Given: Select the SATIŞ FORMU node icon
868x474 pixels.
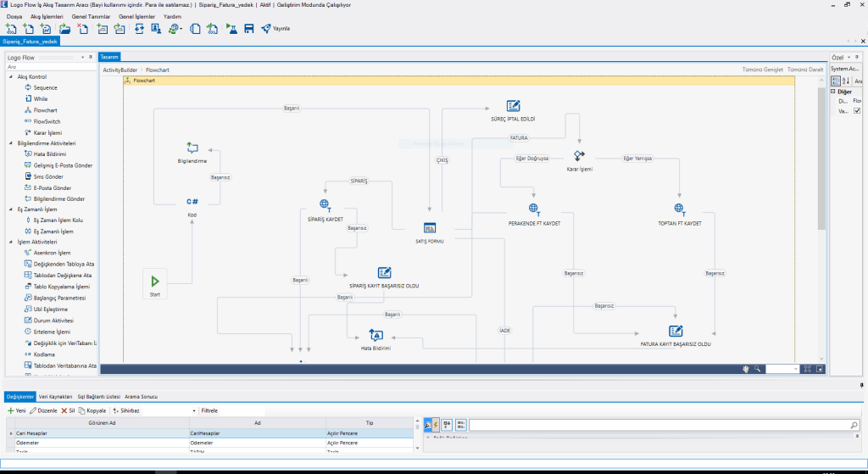Looking at the screenshot, I should pyautogui.click(x=430, y=228).
